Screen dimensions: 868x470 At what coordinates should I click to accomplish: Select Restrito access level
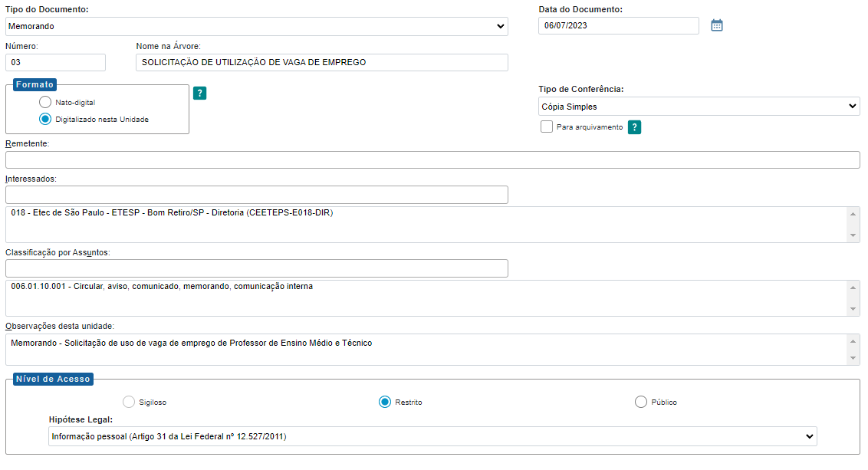(x=385, y=402)
